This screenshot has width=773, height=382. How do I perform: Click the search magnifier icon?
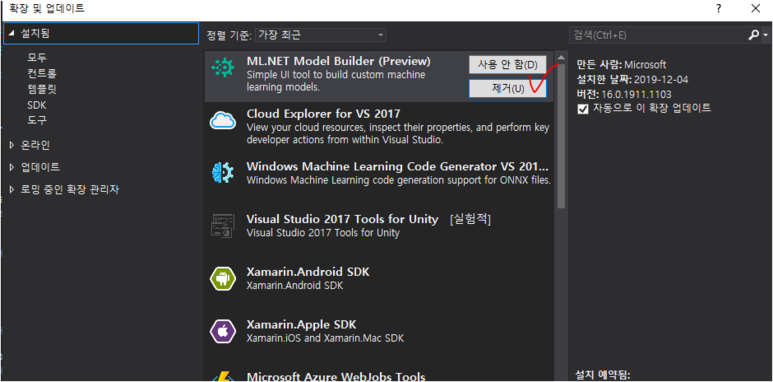[754, 35]
